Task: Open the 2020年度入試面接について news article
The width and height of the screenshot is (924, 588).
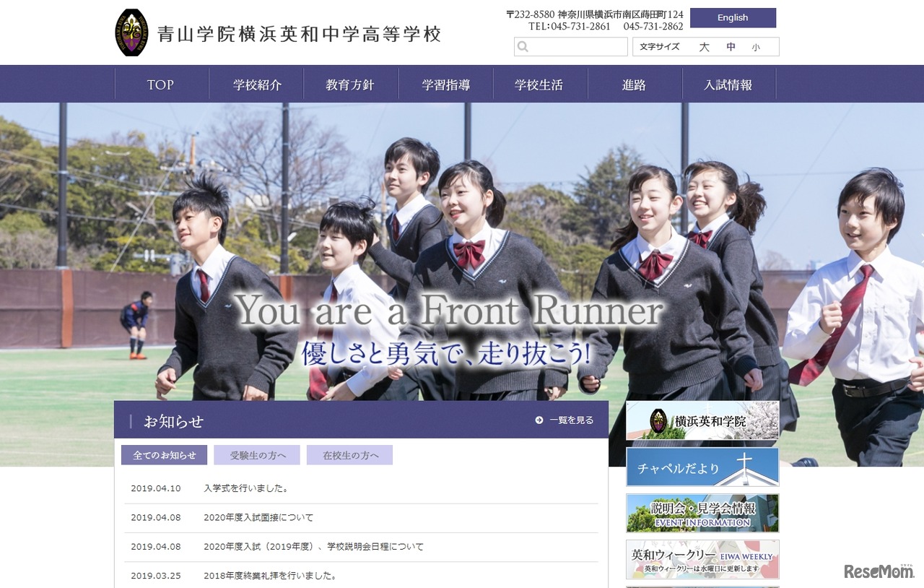Action: pos(257,517)
